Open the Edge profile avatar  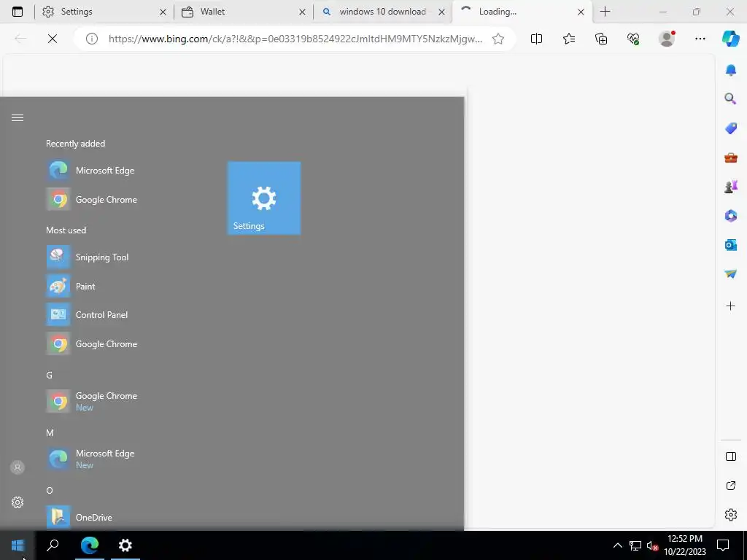(x=667, y=39)
